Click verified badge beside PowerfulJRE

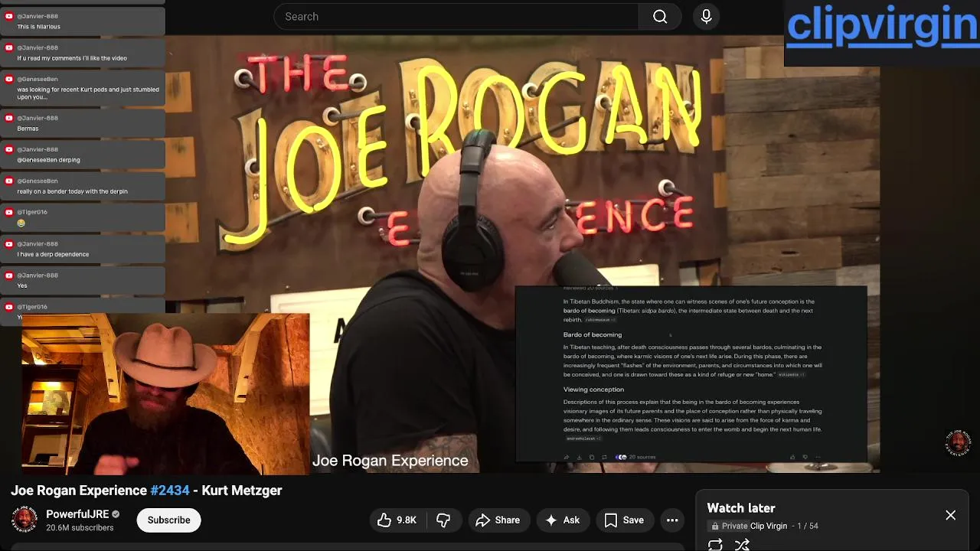click(x=116, y=514)
